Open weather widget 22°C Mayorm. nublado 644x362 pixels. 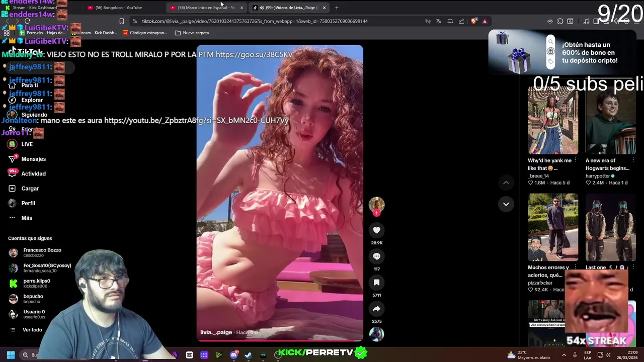coord(528,355)
